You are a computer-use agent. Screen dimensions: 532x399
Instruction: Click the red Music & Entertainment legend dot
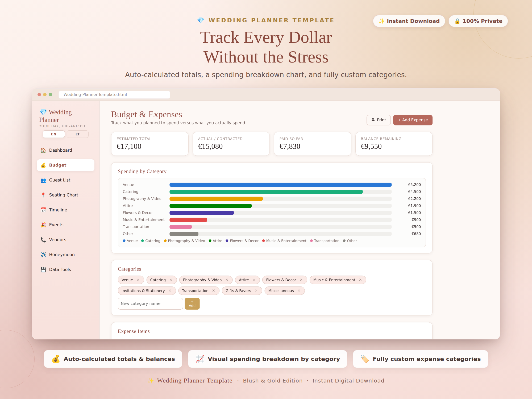coord(264,241)
